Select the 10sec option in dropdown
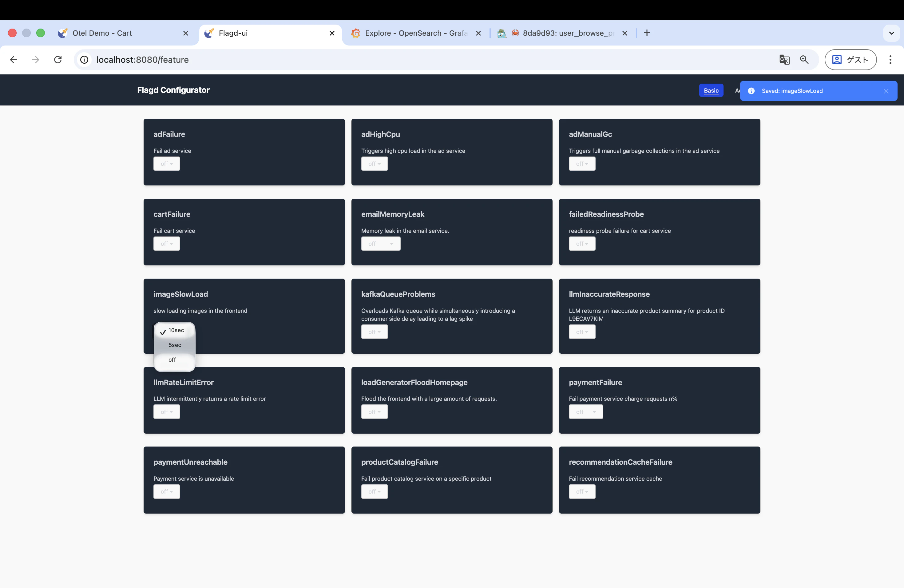 [x=176, y=331]
